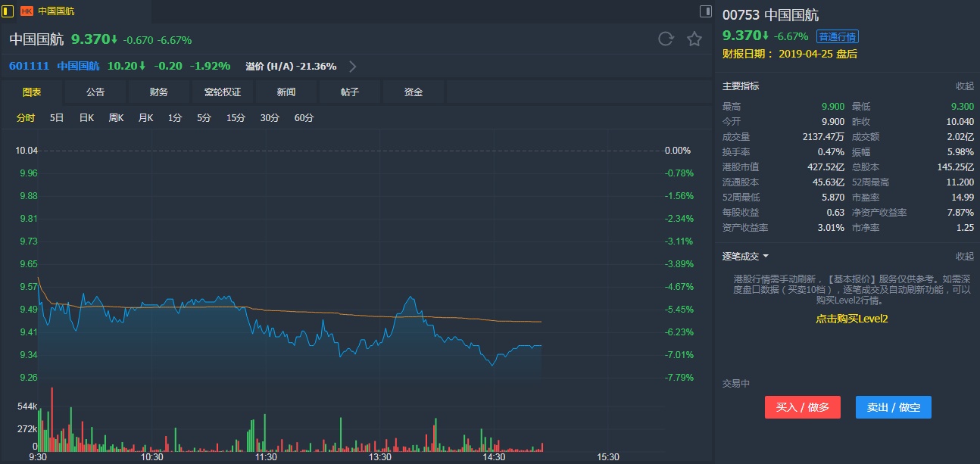Image resolution: width=980 pixels, height=464 pixels.
Task: Toggle the right panel layout icon
Action: (x=706, y=11)
